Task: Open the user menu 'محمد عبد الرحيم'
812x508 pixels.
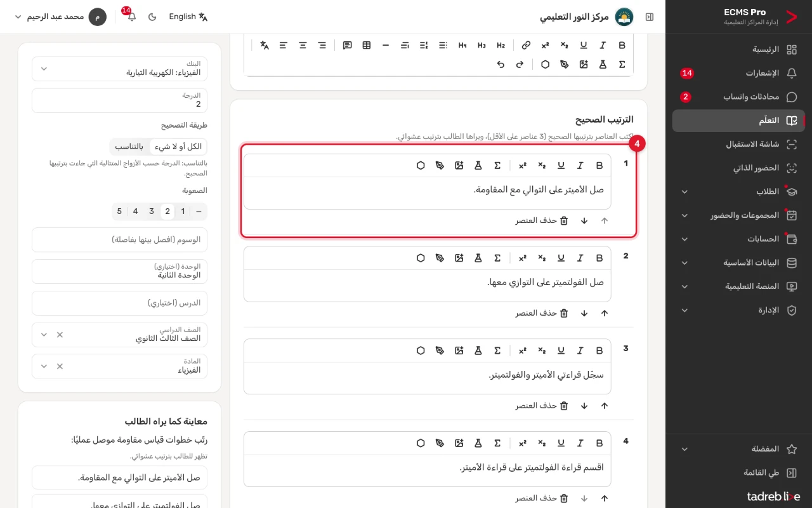Action: coord(60,17)
